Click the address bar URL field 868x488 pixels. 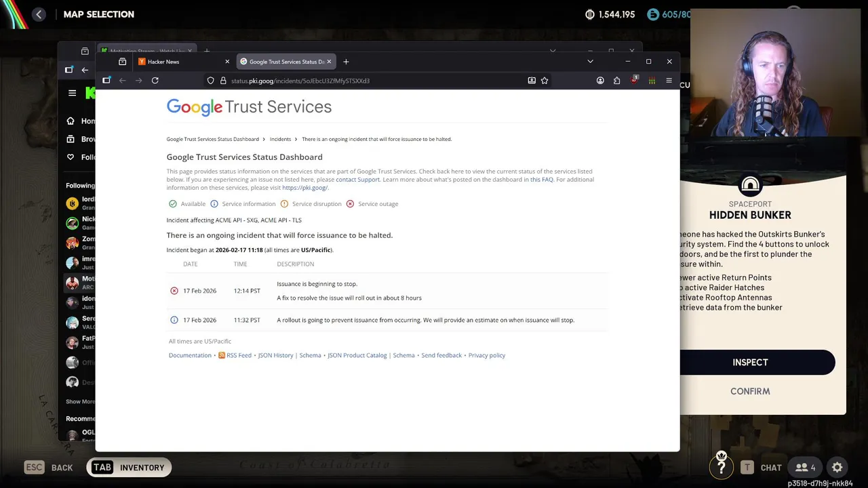pos(373,81)
